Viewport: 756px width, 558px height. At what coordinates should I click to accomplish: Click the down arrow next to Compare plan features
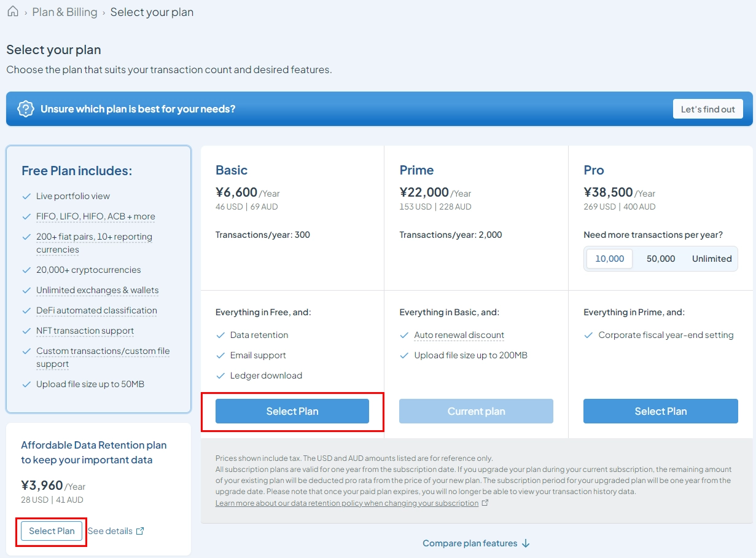526,543
